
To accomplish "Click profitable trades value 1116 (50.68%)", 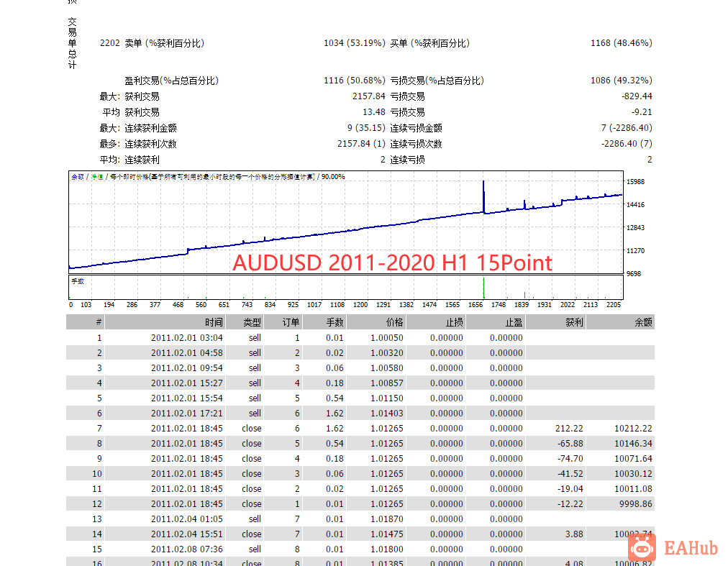I will click(x=354, y=81).
